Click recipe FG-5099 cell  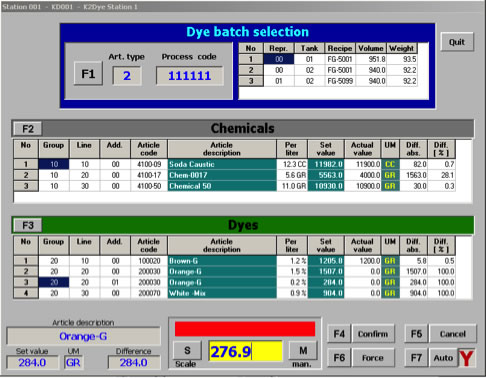tap(340, 81)
